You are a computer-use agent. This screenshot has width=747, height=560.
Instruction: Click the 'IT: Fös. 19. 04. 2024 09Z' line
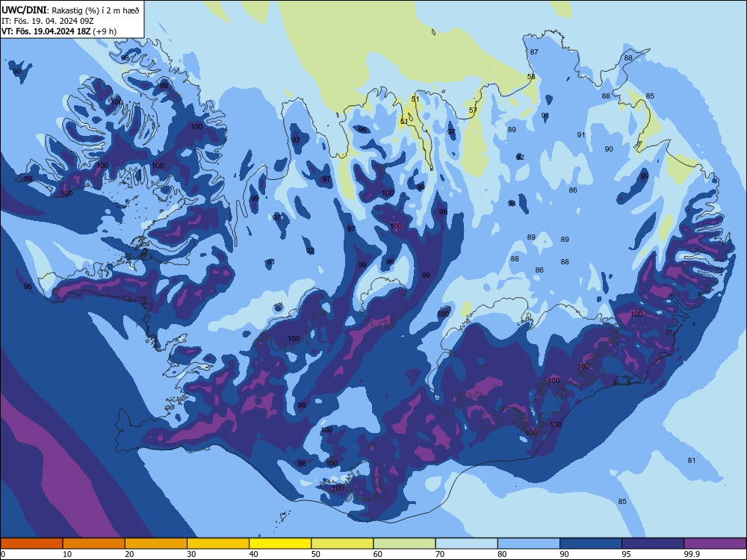(x=48, y=21)
